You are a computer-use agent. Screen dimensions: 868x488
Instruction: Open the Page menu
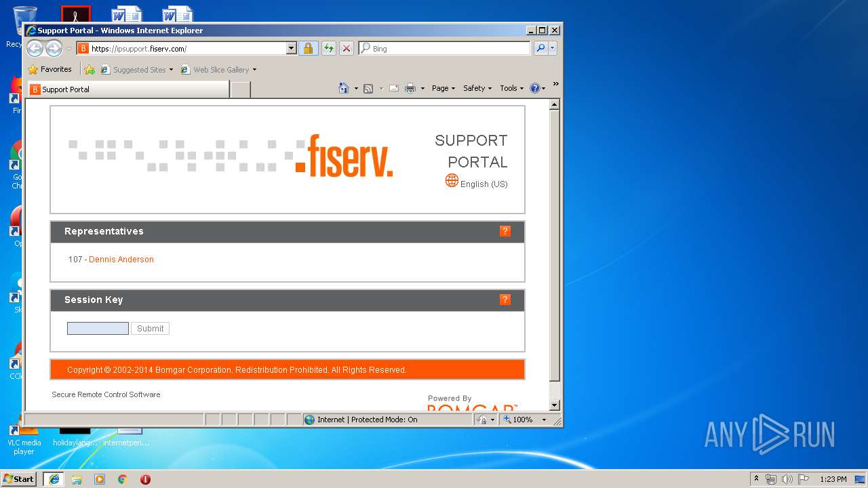[x=443, y=88]
